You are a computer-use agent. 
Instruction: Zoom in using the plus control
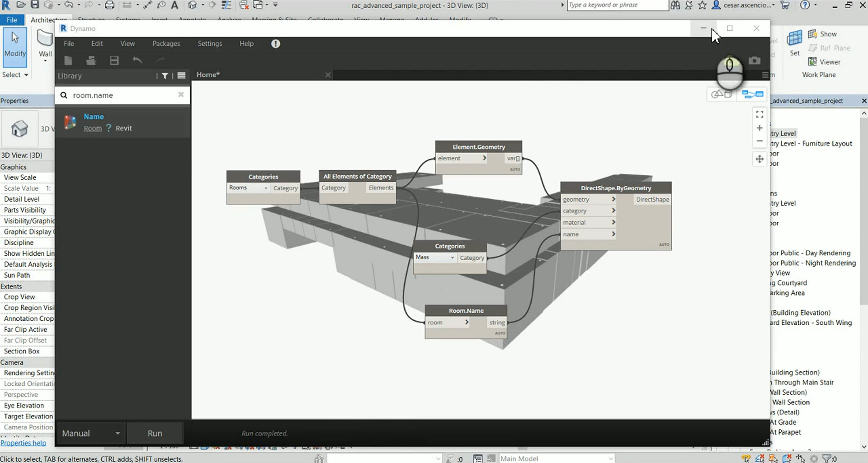pos(759,128)
